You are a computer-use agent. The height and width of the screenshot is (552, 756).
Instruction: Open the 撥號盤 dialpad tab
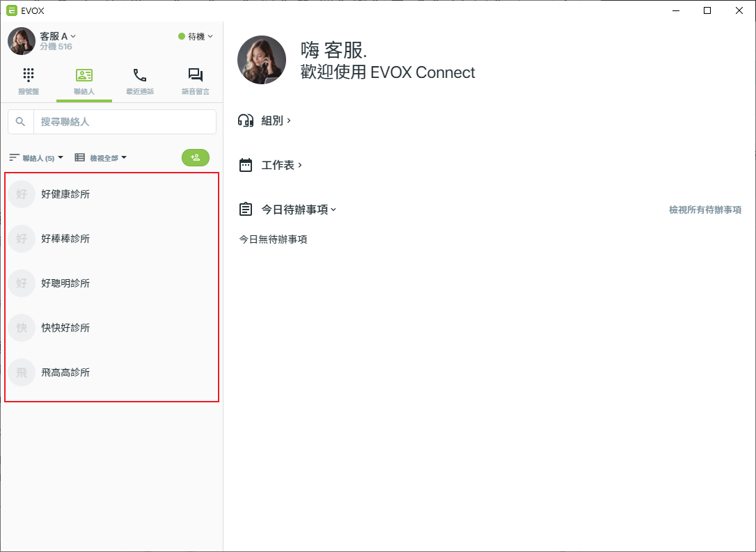click(x=29, y=81)
